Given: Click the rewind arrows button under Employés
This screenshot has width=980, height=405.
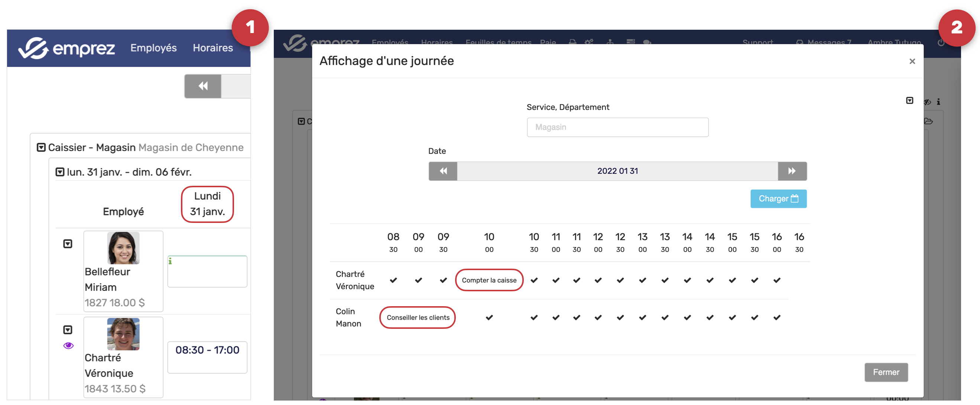Looking at the screenshot, I should (x=203, y=86).
